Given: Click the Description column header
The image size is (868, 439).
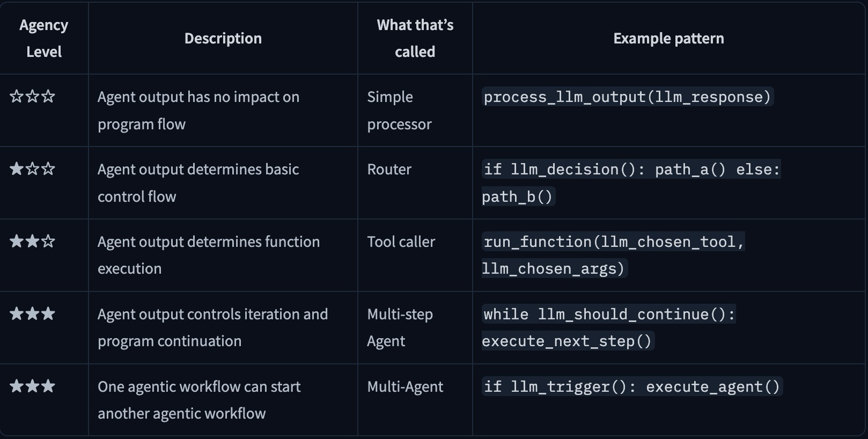Looking at the screenshot, I should tap(223, 39).
